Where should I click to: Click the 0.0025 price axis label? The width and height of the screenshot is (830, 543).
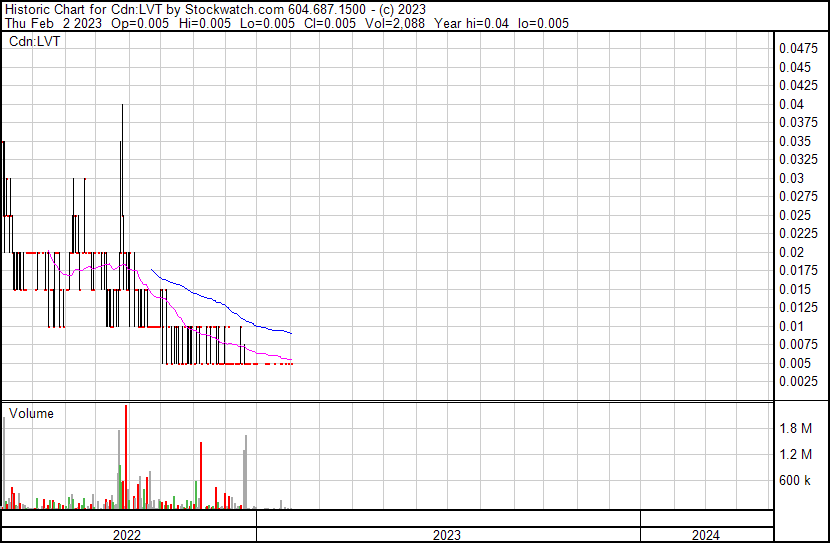(798, 382)
